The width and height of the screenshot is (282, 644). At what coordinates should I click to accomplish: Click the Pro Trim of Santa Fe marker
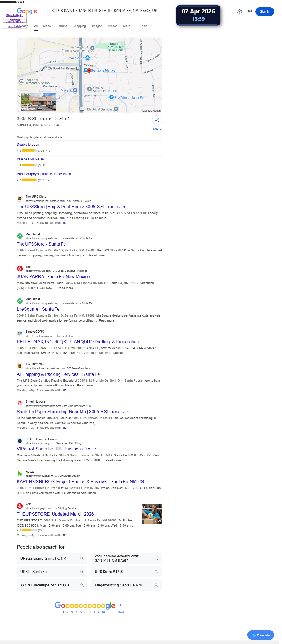(111, 97)
